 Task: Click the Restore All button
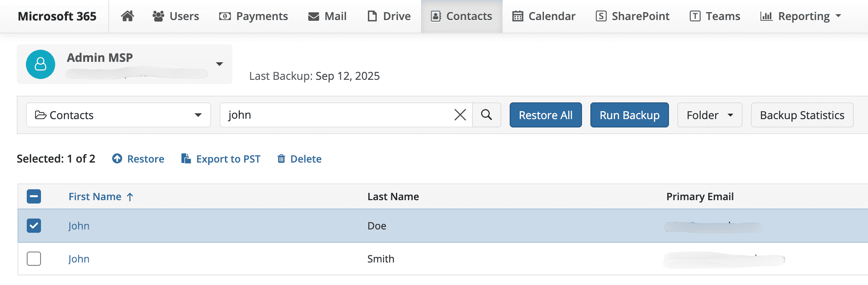[546, 115]
